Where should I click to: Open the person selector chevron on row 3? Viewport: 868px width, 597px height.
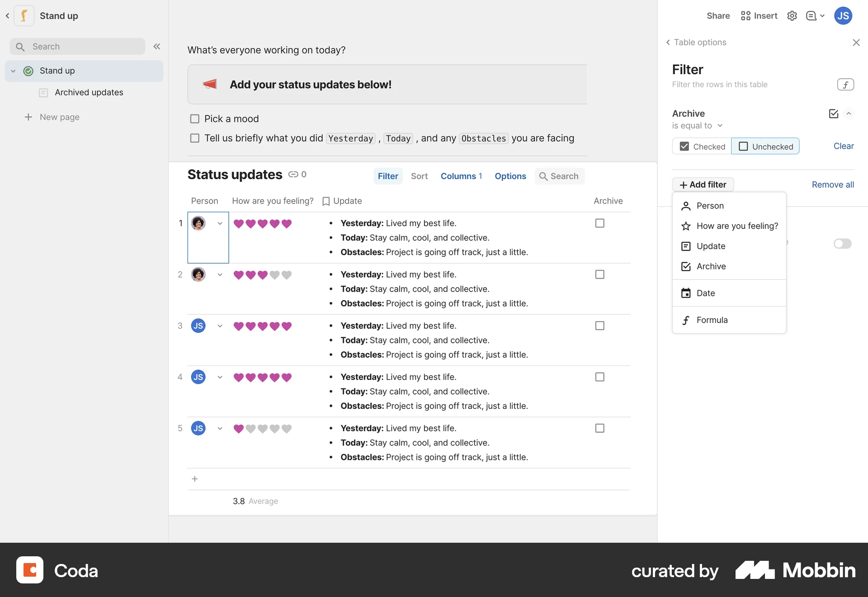coord(220,326)
